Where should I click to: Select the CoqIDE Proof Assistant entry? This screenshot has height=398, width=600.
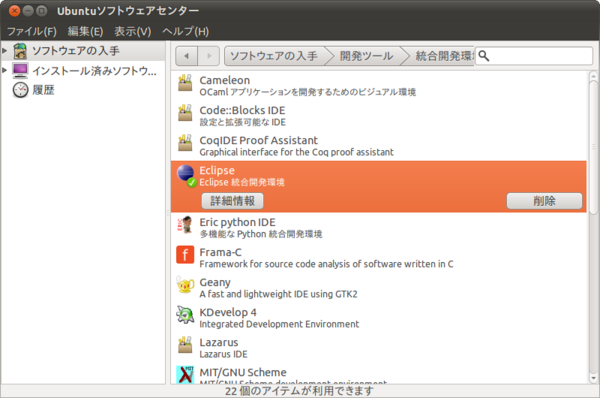[x=378, y=146]
